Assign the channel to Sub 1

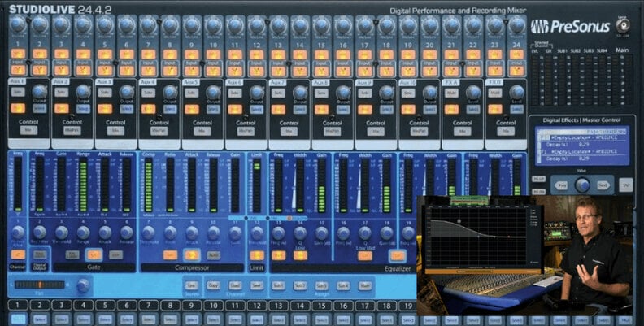[x=278, y=286]
